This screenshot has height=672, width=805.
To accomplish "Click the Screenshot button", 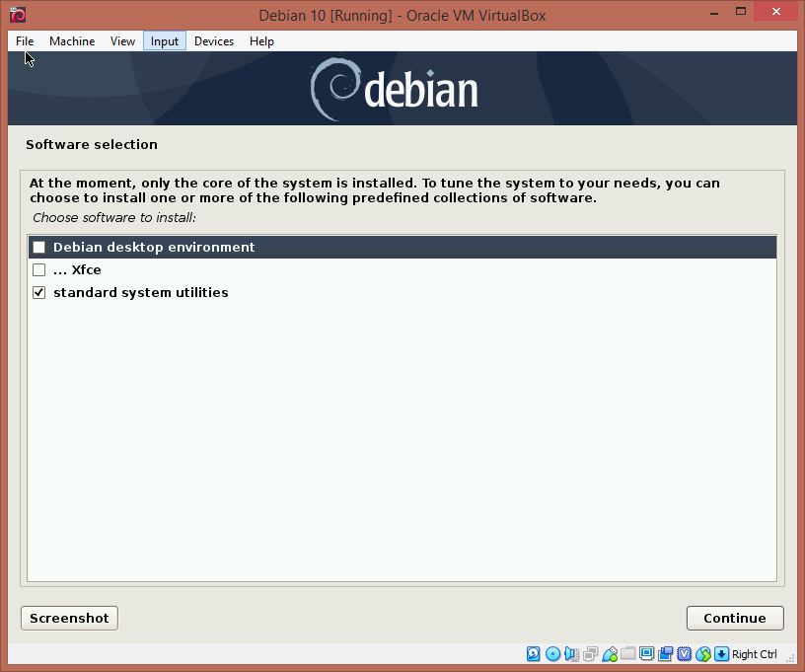I will [69, 618].
